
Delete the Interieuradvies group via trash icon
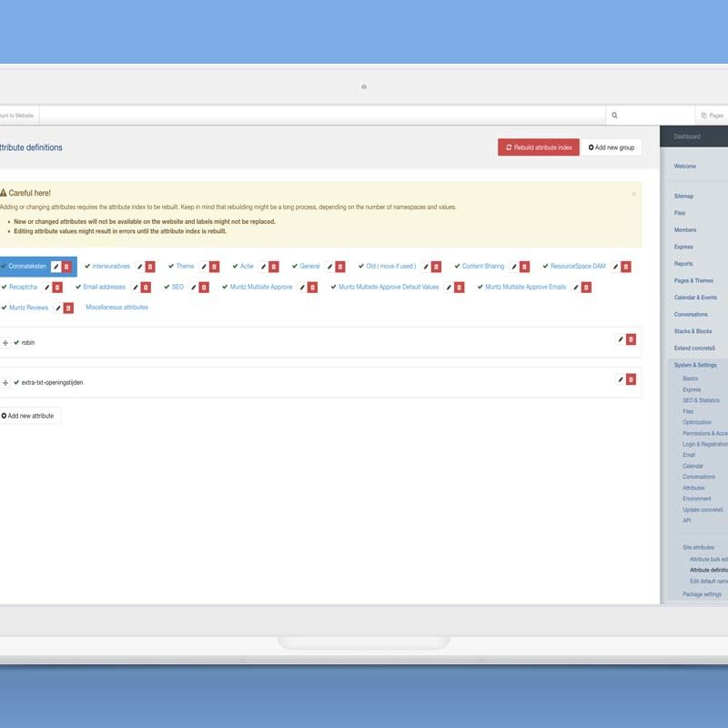(150, 267)
